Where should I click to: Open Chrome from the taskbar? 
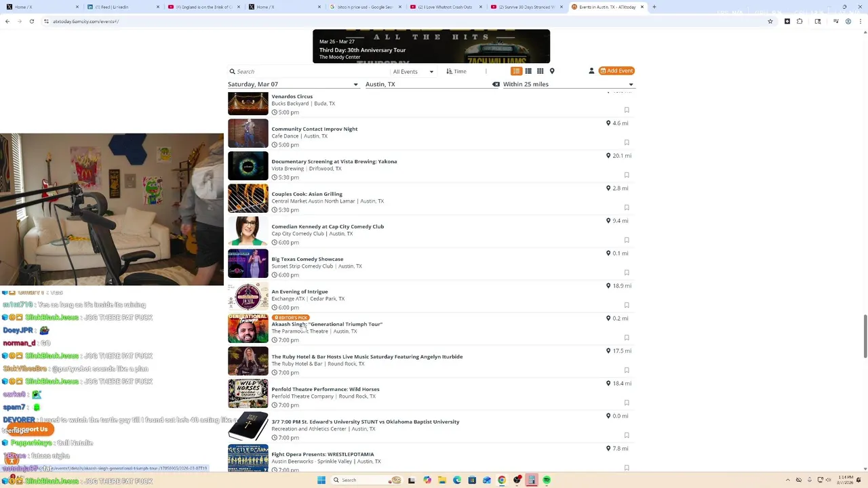tap(502, 480)
